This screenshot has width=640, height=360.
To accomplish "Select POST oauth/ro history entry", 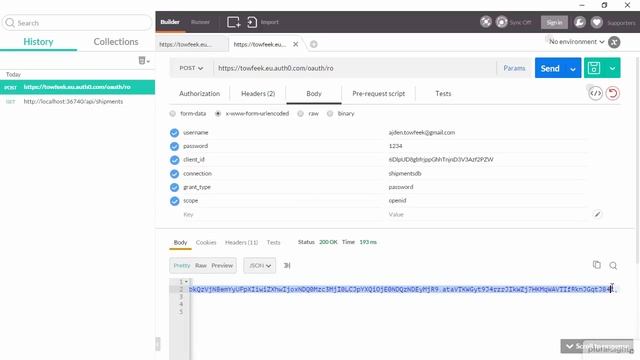I will pos(78,87).
